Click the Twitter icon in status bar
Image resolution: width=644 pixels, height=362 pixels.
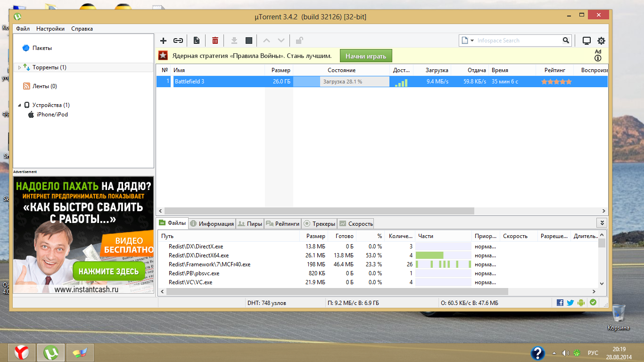coord(570,303)
